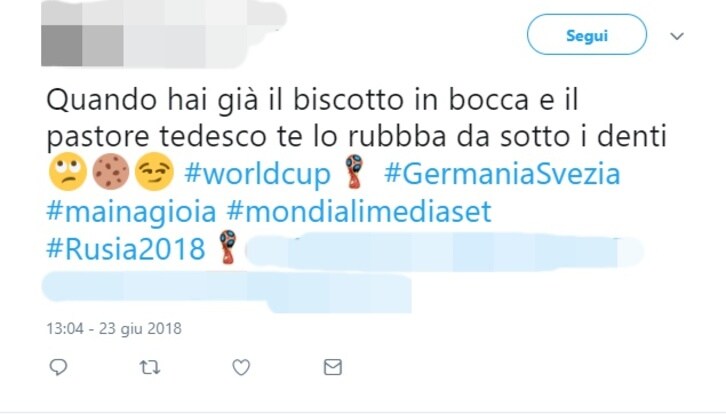The width and height of the screenshot is (726, 414).
Task: Open the tweet options chevron menu
Action: coord(677,36)
